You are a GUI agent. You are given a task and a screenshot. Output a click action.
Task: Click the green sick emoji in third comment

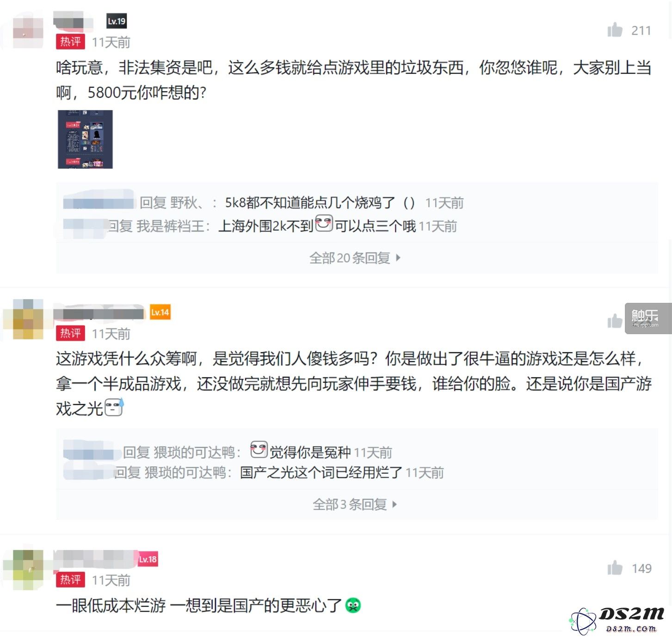click(x=353, y=605)
